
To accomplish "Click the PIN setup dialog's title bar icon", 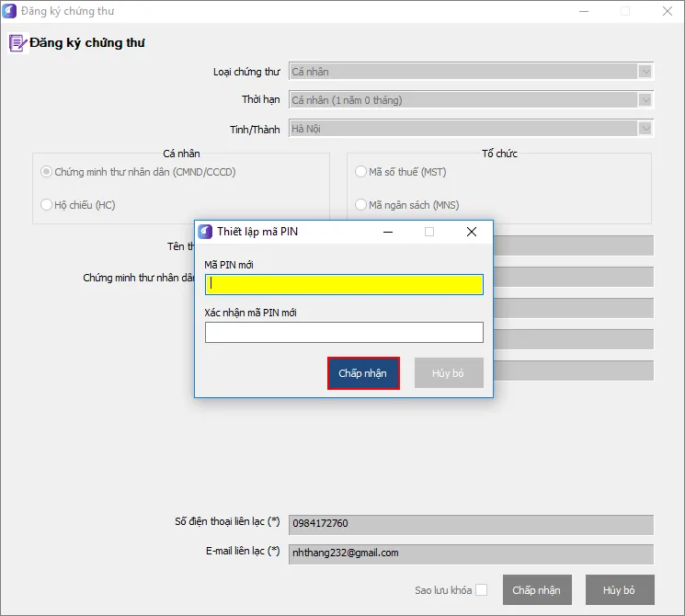I will [x=205, y=232].
